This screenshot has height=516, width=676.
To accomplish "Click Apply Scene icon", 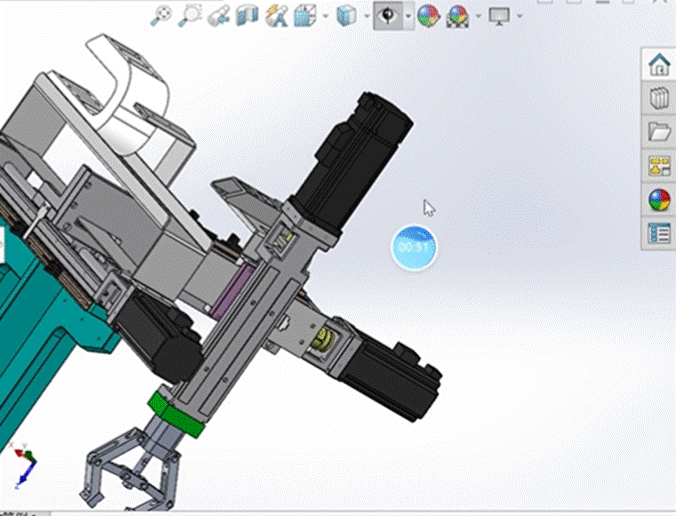I will tap(458, 16).
